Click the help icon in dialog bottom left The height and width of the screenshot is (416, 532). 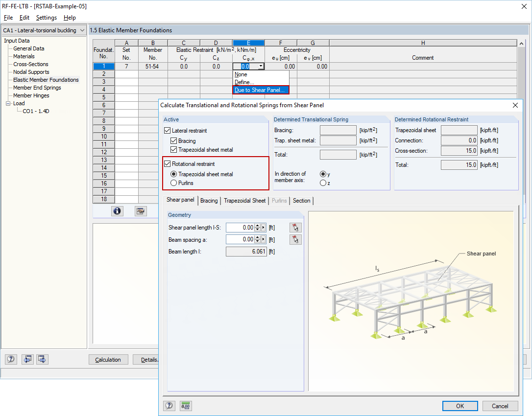click(x=169, y=406)
